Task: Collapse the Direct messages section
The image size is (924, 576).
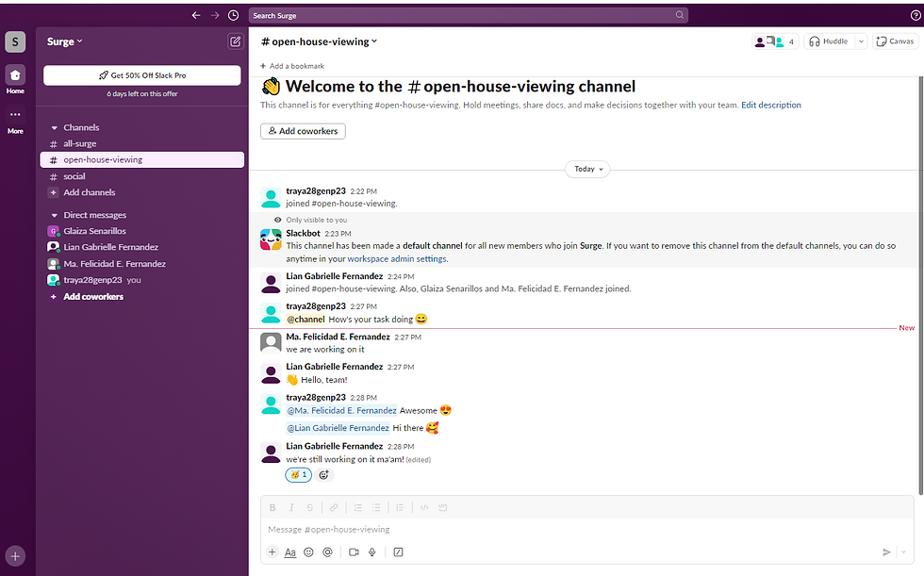Action: pos(55,216)
